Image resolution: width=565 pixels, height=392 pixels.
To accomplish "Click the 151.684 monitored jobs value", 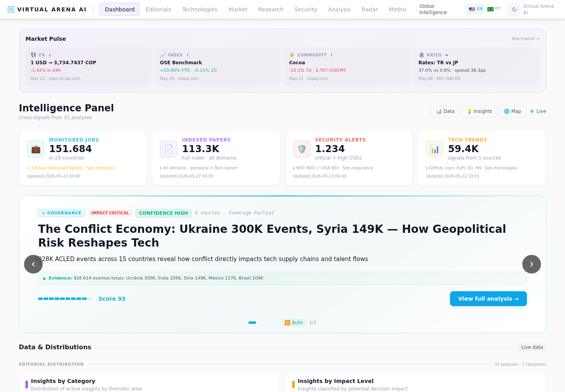I will point(70,149).
